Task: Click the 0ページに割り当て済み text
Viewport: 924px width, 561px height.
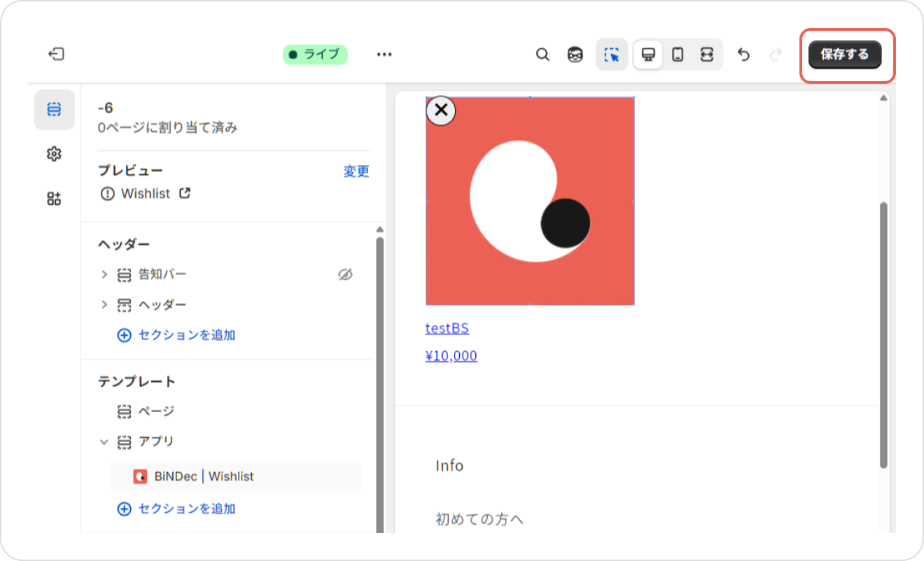Action: click(168, 128)
